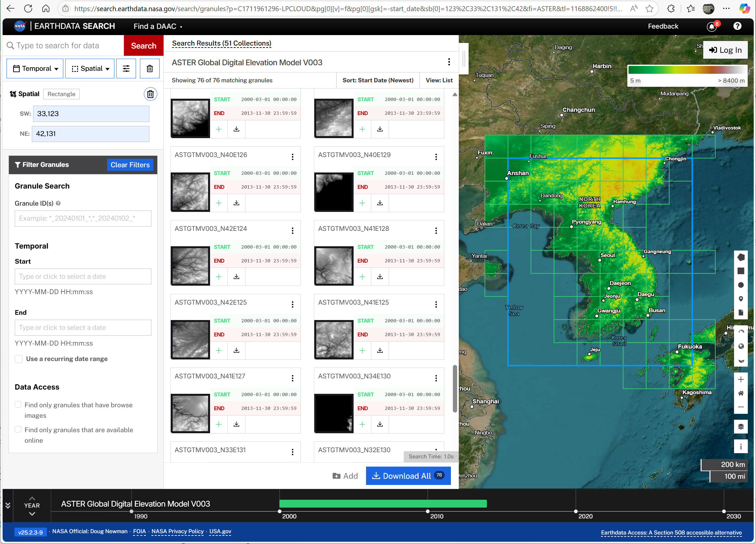This screenshot has height=544, width=756.
Task: Select the point marker map tool
Action: click(741, 298)
